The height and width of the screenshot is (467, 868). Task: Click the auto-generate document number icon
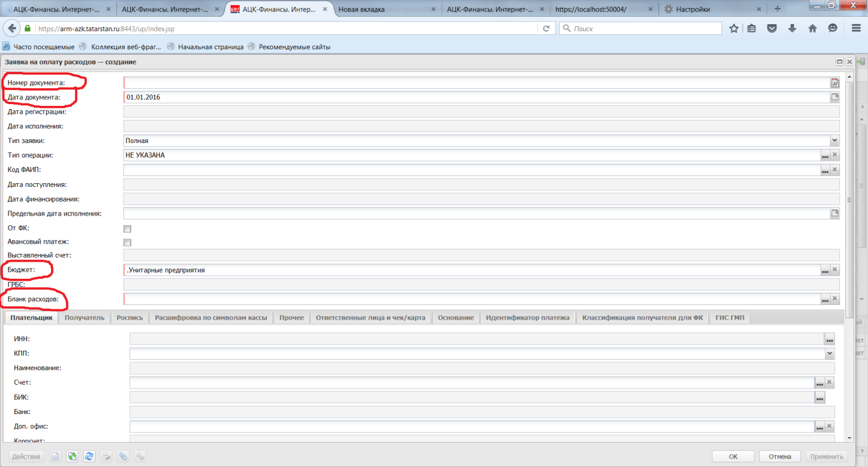(835, 83)
